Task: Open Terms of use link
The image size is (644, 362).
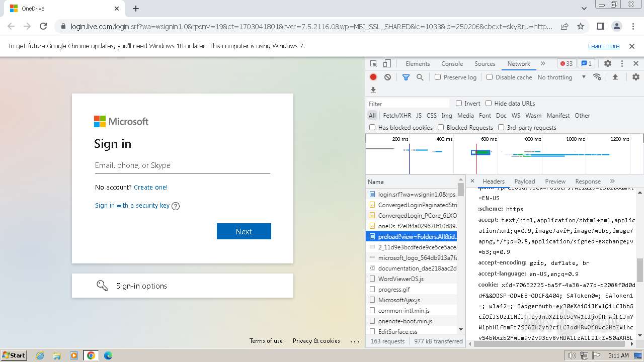Action: click(x=266, y=341)
